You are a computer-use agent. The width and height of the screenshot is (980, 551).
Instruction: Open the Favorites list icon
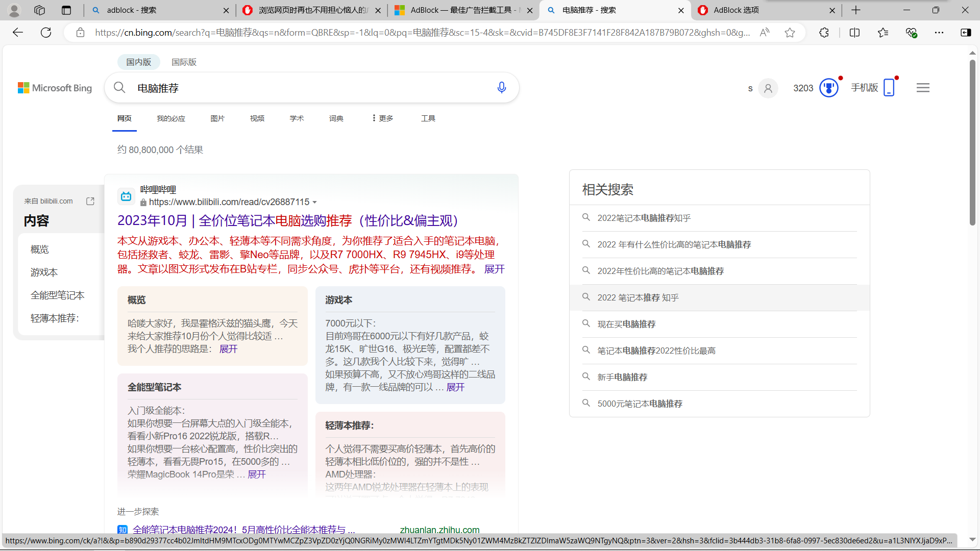[x=883, y=33]
